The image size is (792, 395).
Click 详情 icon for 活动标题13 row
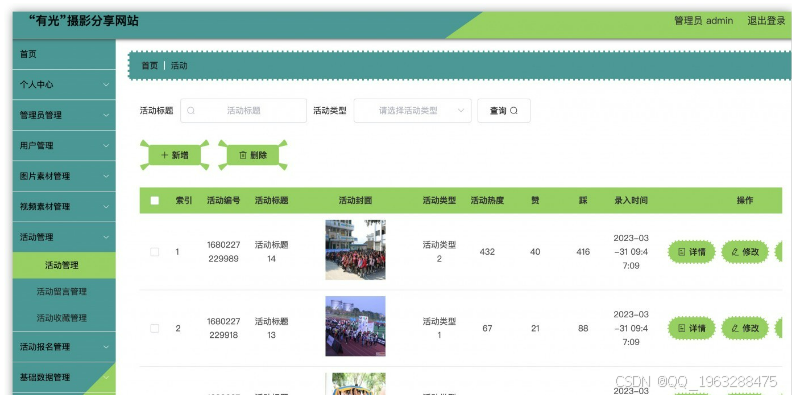click(x=681, y=328)
